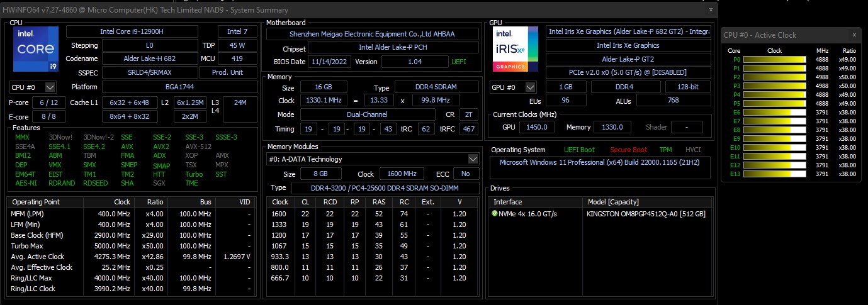Image resolution: width=868 pixels, height=305 pixels.
Task: Select the Base Clock (HFM) row
Action: pyautogui.click(x=132, y=235)
